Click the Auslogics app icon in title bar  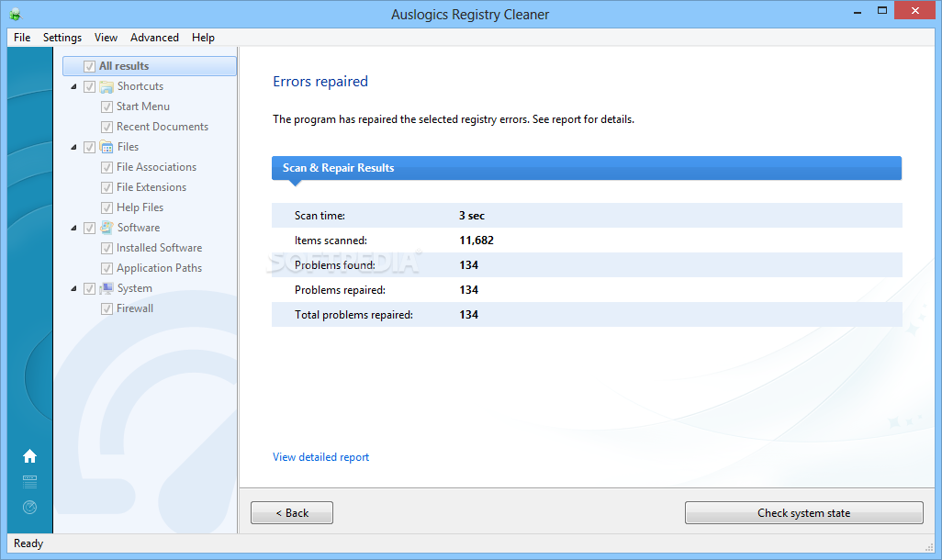tap(15, 14)
